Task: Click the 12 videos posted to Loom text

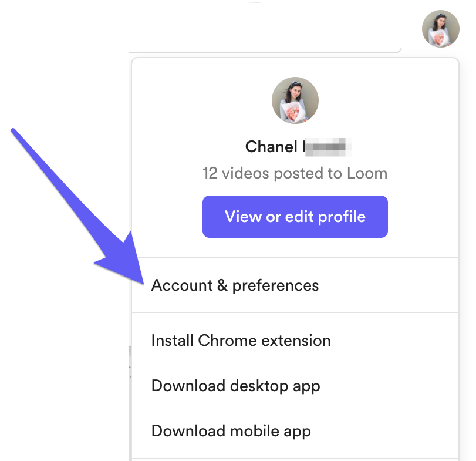Action: click(295, 173)
